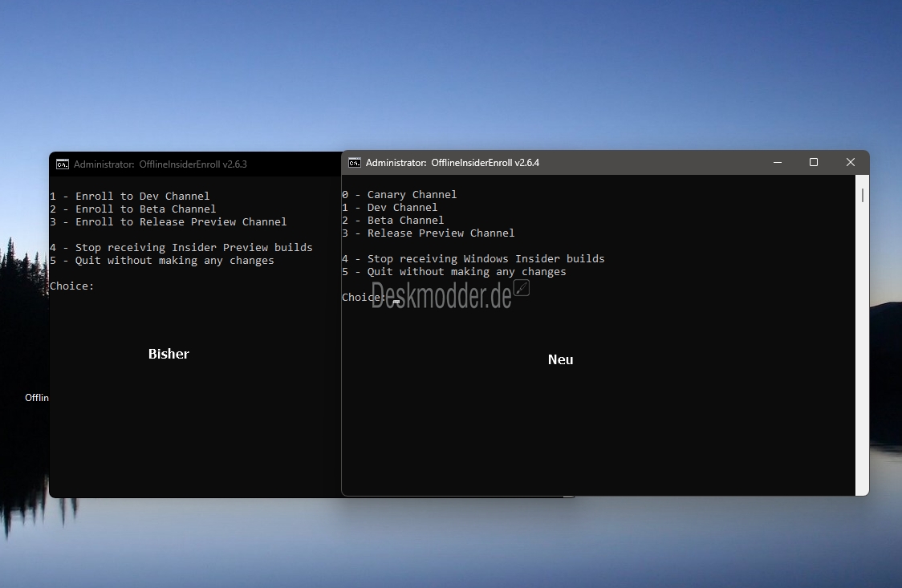This screenshot has height=588, width=902.
Task: Click the cmd icon in v2.6.3 window title bar
Action: tap(62, 164)
